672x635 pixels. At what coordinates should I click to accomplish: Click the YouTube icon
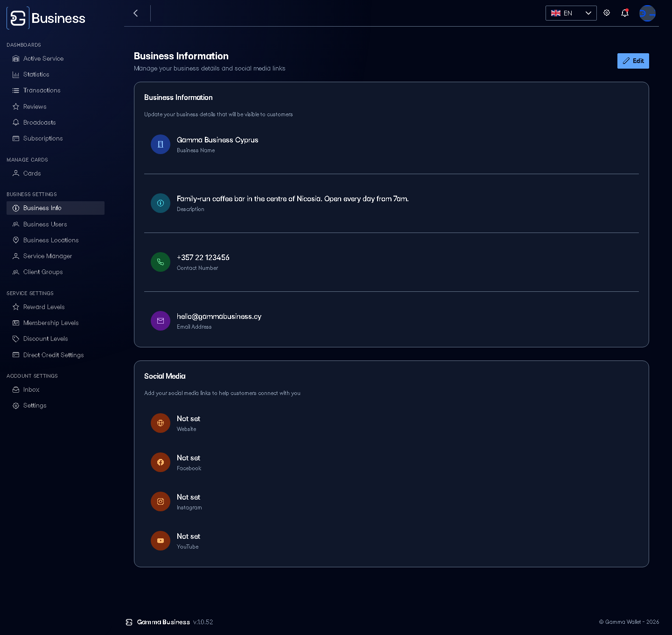[x=161, y=541]
